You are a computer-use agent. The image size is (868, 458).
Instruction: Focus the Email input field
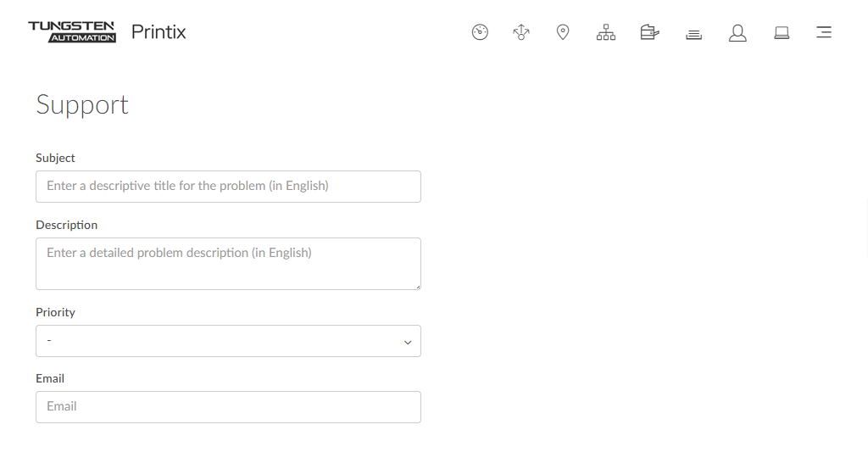pos(228,407)
